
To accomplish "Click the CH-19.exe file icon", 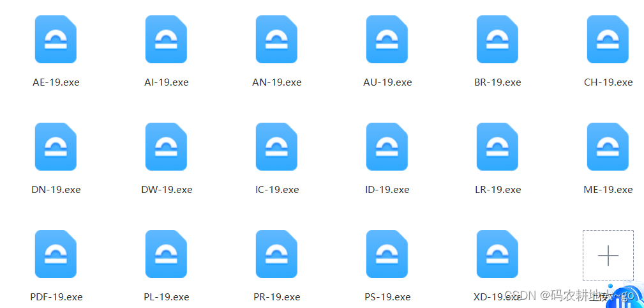I will [608, 40].
